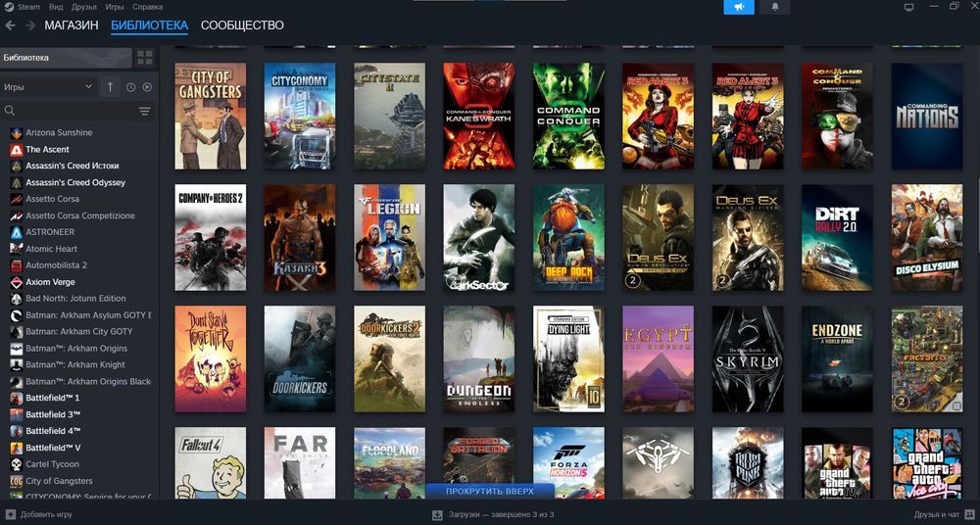Expand the Игры category dropdown

pyautogui.click(x=49, y=87)
